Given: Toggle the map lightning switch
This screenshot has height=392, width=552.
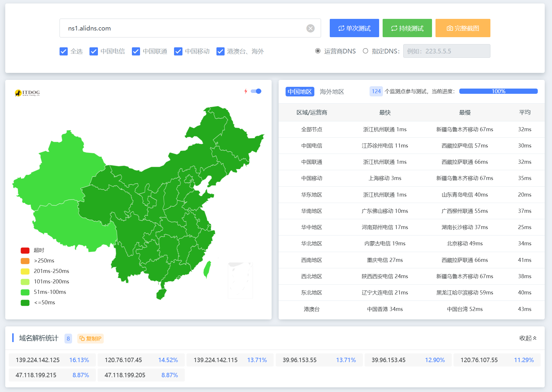Looking at the screenshot, I should pos(256,91).
